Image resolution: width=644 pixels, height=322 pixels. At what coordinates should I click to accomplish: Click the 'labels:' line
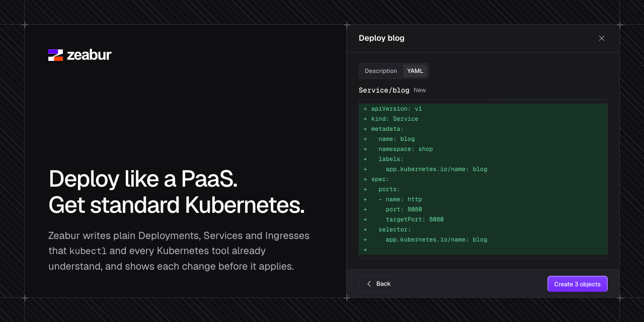click(483, 159)
